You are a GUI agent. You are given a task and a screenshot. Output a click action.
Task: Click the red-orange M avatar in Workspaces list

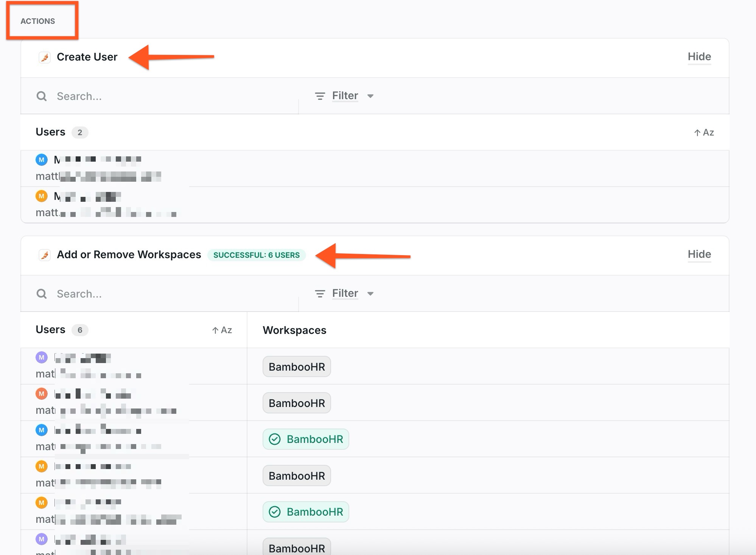point(42,394)
